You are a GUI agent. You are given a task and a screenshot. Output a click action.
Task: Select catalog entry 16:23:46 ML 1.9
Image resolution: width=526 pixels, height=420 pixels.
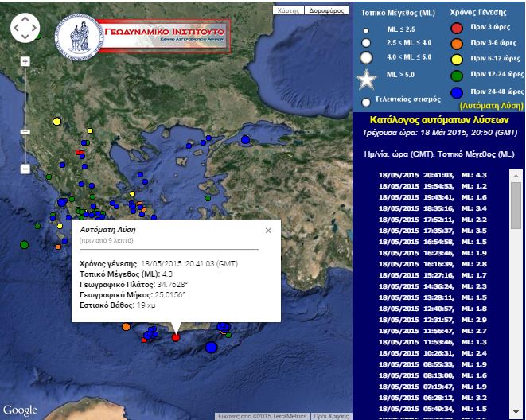tap(433, 253)
